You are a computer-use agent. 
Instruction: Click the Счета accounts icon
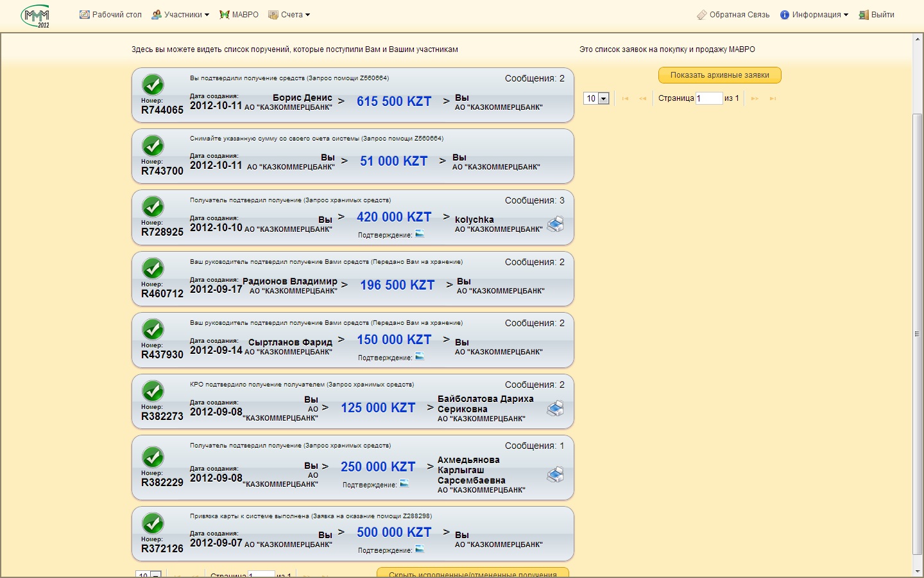tap(273, 15)
